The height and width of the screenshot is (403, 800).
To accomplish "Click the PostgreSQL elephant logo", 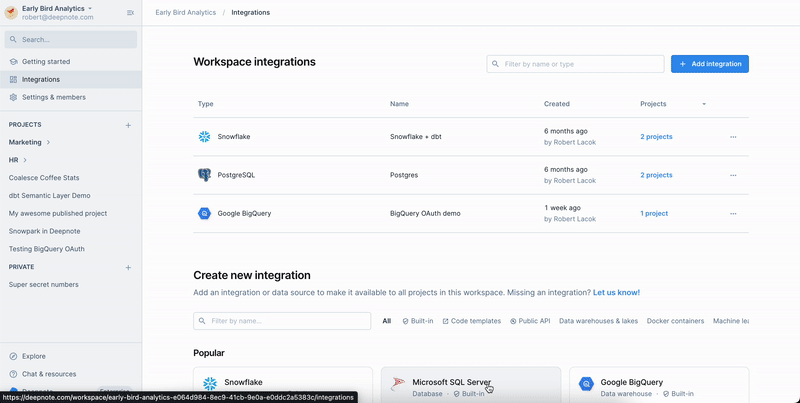I will [x=204, y=175].
